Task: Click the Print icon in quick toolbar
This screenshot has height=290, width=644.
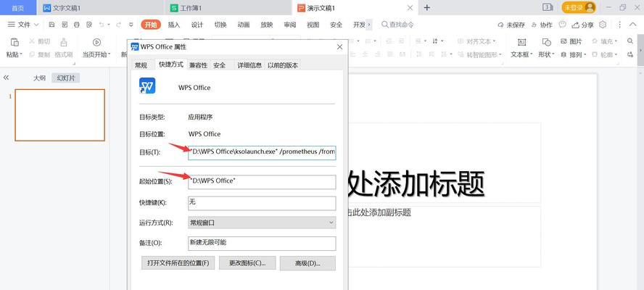Action: pyautogui.click(x=76, y=25)
